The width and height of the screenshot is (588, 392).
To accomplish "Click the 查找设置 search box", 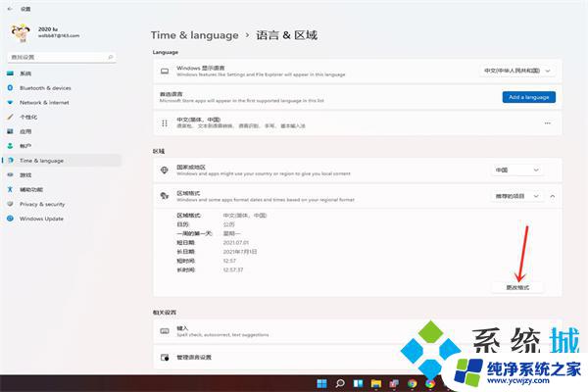I will [61, 58].
